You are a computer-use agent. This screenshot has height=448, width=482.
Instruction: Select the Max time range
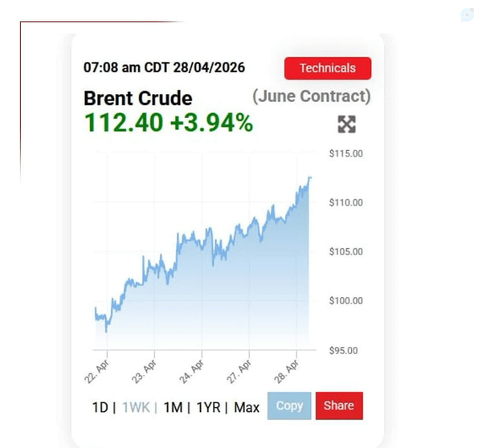coord(247,407)
